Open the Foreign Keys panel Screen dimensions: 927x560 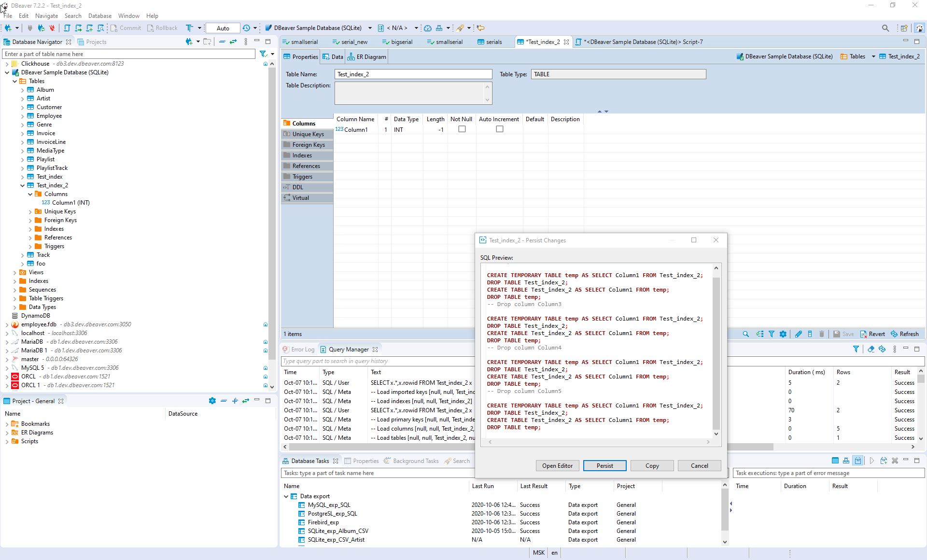pyautogui.click(x=309, y=144)
